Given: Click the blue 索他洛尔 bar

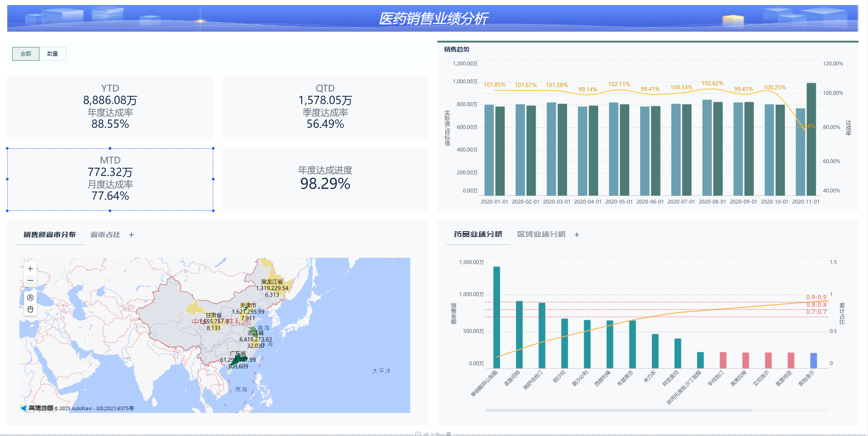Looking at the screenshot, I should (x=813, y=360).
